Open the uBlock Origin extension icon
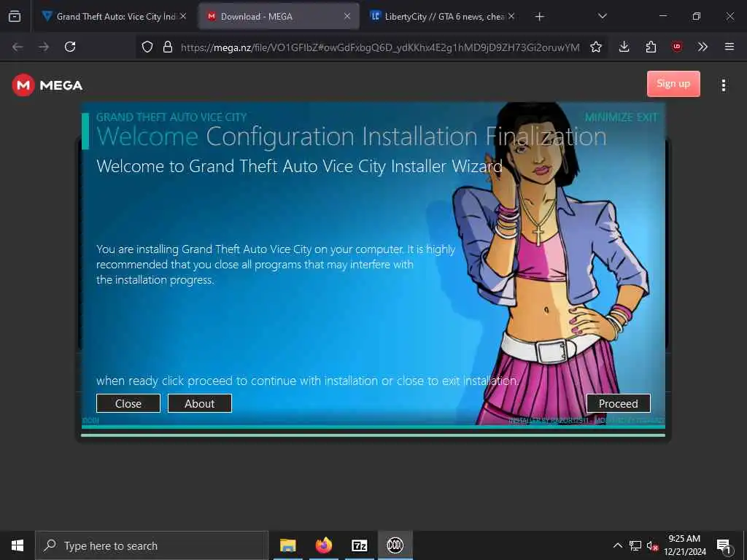This screenshot has height=560, width=747. [x=676, y=47]
